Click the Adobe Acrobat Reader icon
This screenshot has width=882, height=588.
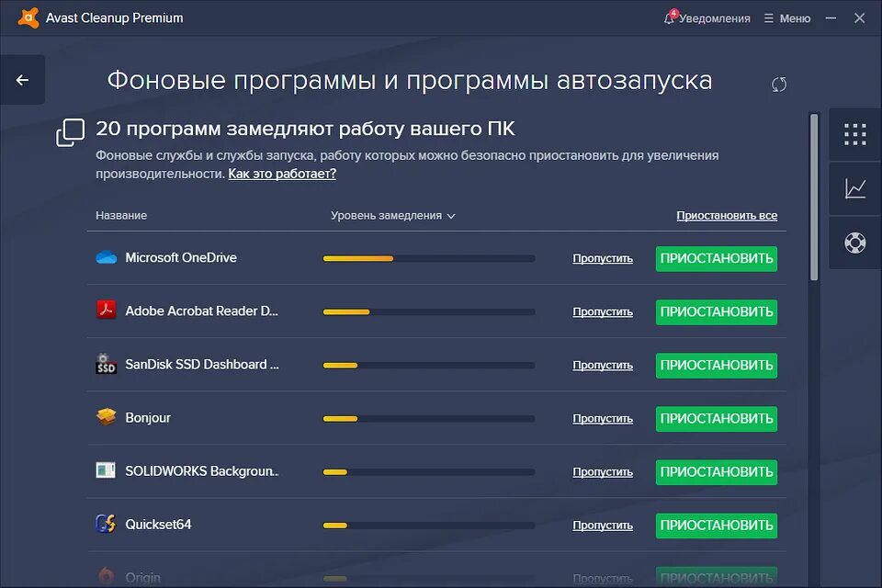(x=107, y=310)
